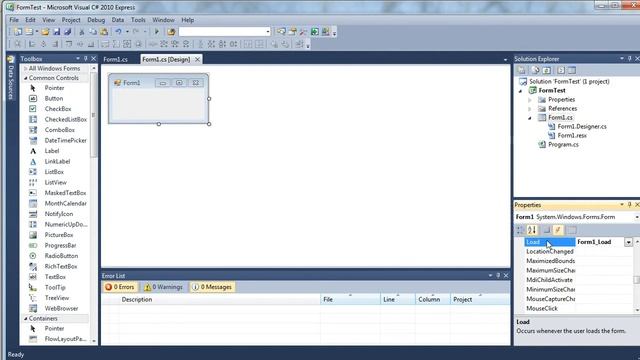Screen dimensions: 640x360
Task: Click the Align Lefts layout icon
Action: [x=32, y=44]
